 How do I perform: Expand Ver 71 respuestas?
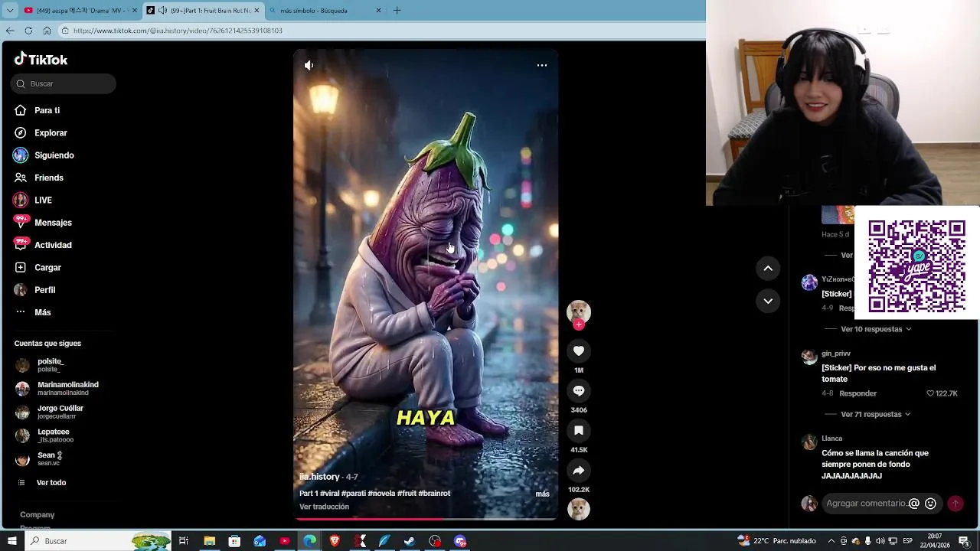click(x=876, y=414)
